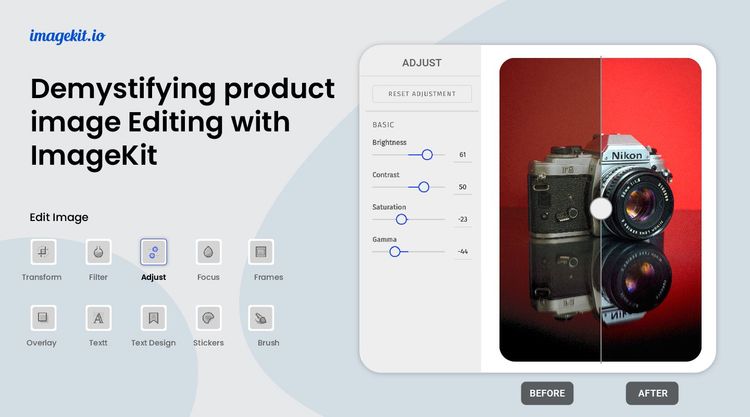This screenshot has width=750, height=417.
Task: Click the Brightness slider handle
Action: pos(427,154)
